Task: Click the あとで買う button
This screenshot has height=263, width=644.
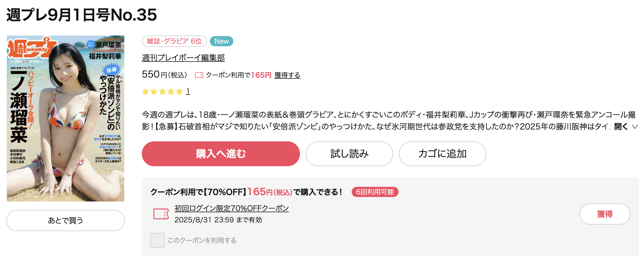Action: [66, 220]
